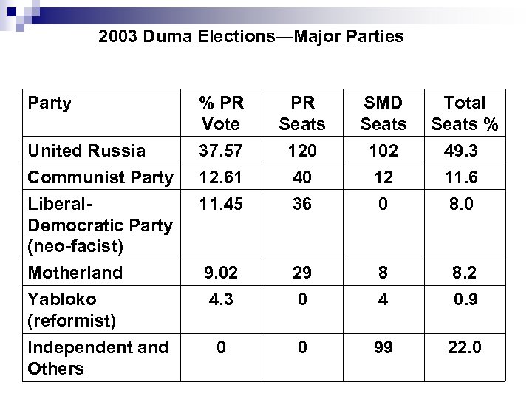Image resolution: width=532 pixels, height=399 pixels.
Task: Click the 22.0 total seats value
Action: click(465, 347)
